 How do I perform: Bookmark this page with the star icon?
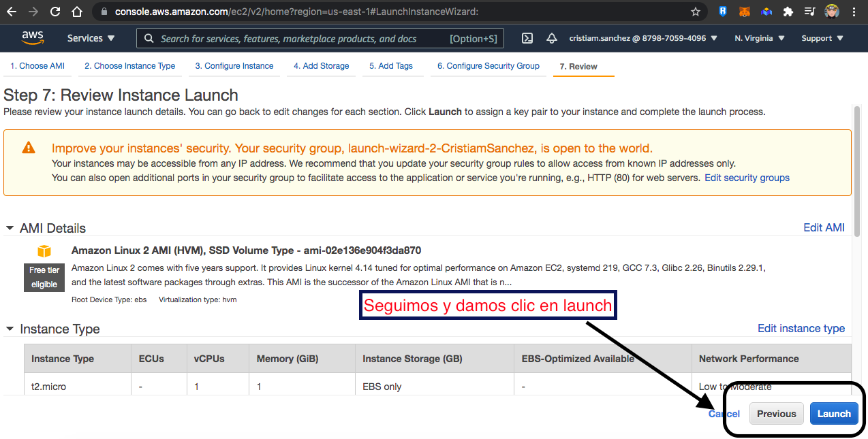click(x=695, y=12)
